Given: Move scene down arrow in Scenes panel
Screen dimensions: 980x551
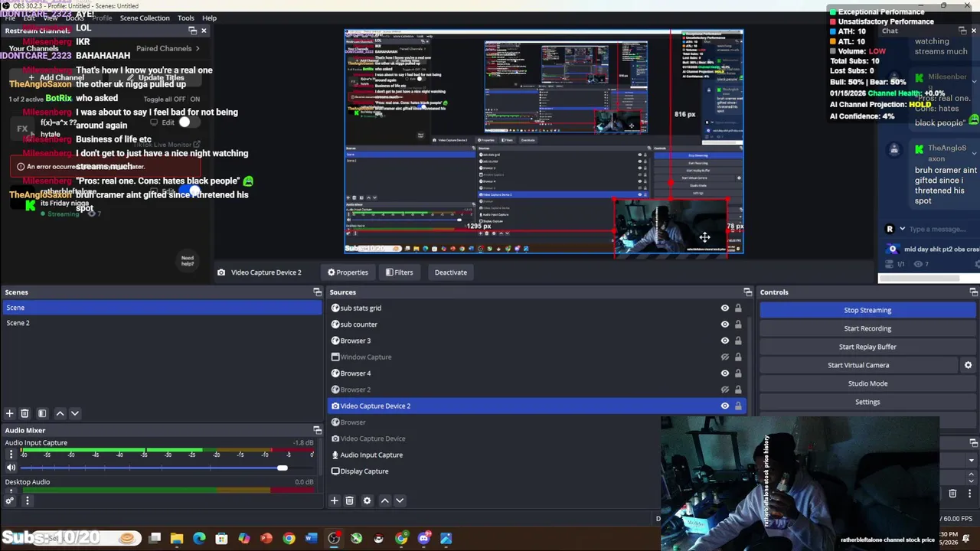Looking at the screenshot, I should pyautogui.click(x=74, y=413).
